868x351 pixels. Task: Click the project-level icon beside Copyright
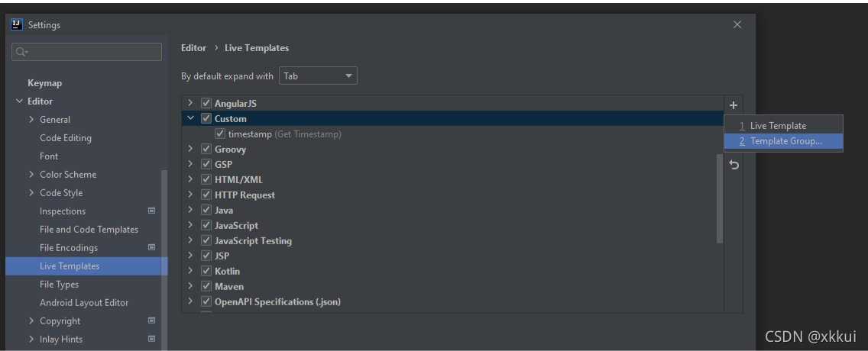point(152,320)
